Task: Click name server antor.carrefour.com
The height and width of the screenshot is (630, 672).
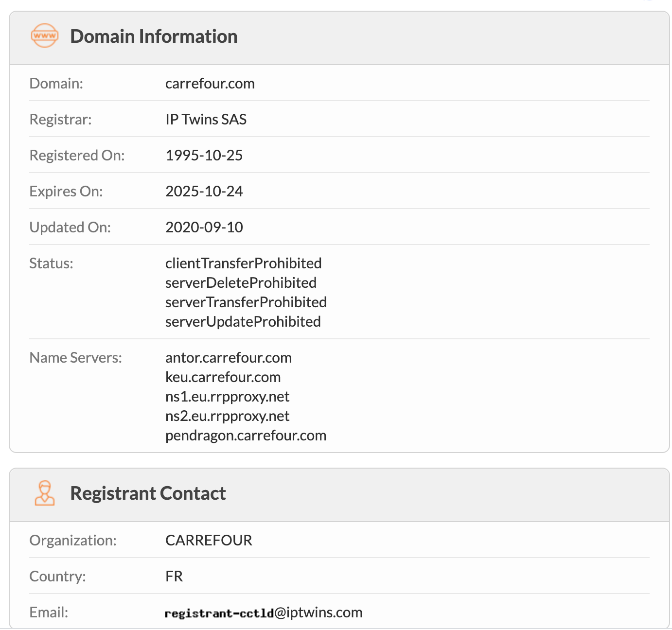Action: (x=229, y=358)
